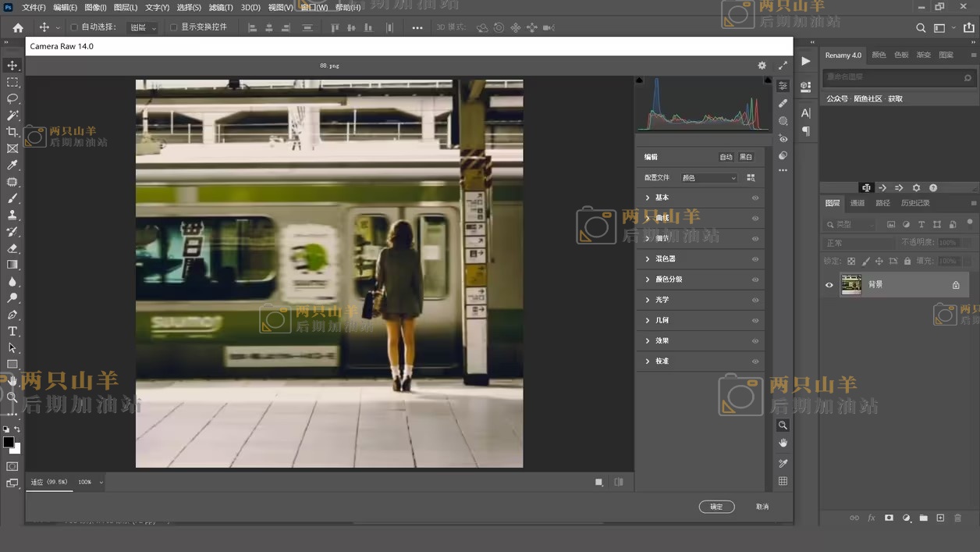Screen dimensions: 980x552
Task: Select the Hand tool in Camera Raw
Action: click(783, 443)
